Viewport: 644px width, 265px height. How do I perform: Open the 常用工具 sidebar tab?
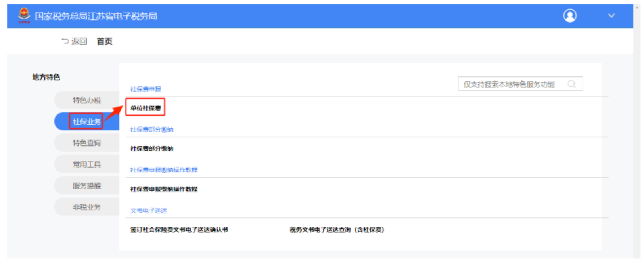(86, 164)
